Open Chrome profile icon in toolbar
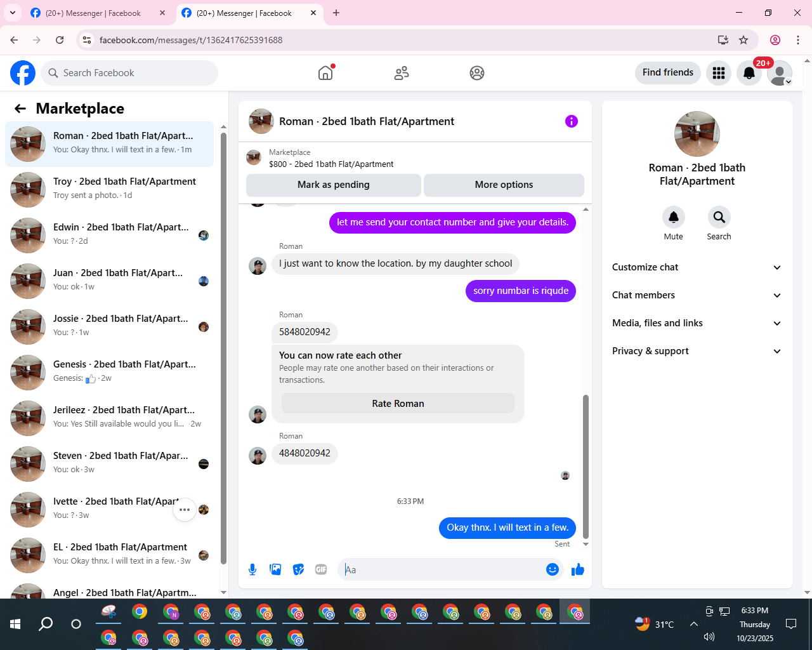Image resolution: width=812 pixels, height=650 pixels. (x=775, y=40)
